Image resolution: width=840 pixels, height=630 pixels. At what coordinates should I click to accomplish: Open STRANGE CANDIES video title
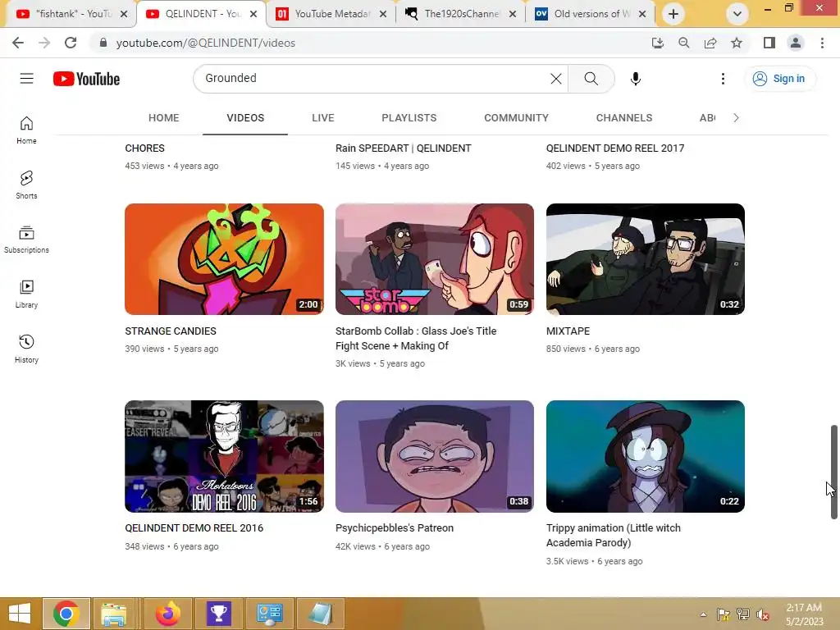point(171,331)
